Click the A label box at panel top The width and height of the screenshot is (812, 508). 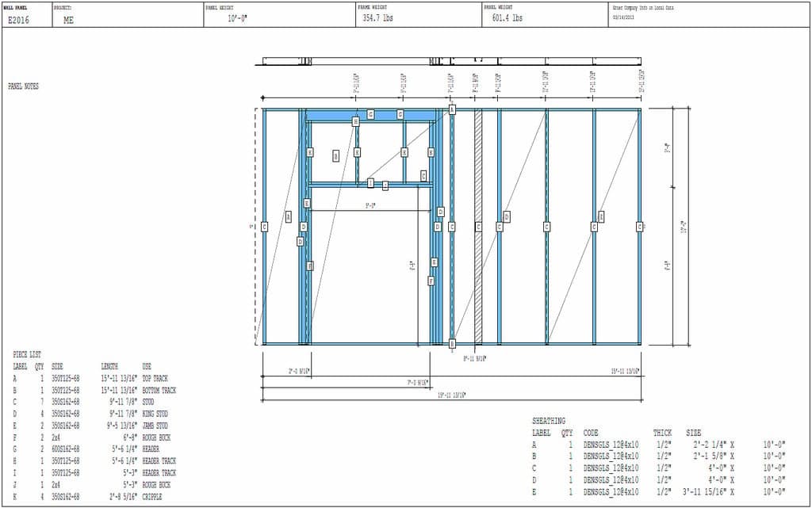tap(452, 109)
